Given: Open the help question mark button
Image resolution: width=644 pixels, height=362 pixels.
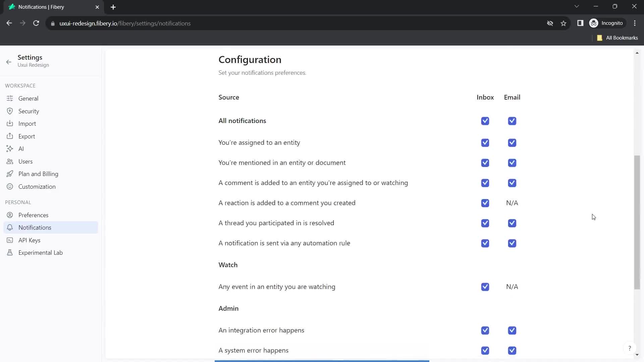Looking at the screenshot, I should (x=630, y=348).
